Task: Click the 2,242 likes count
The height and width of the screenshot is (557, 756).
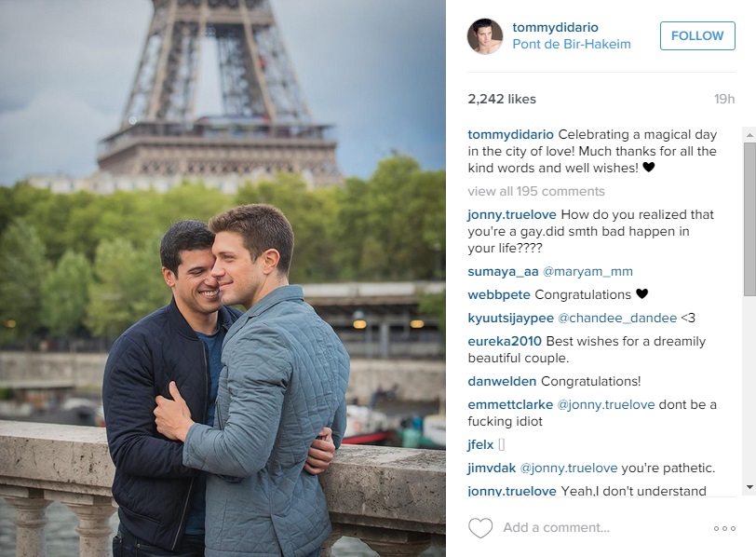Action: click(x=502, y=99)
